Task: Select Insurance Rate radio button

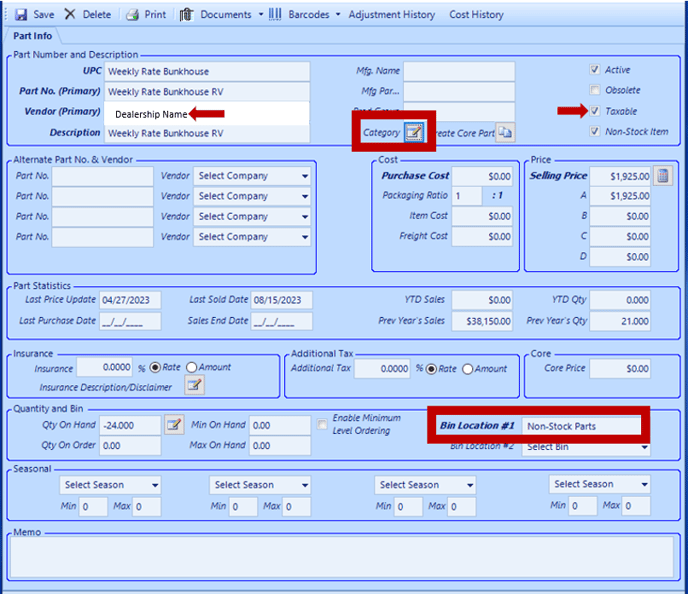Action: (x=155, y=367)
